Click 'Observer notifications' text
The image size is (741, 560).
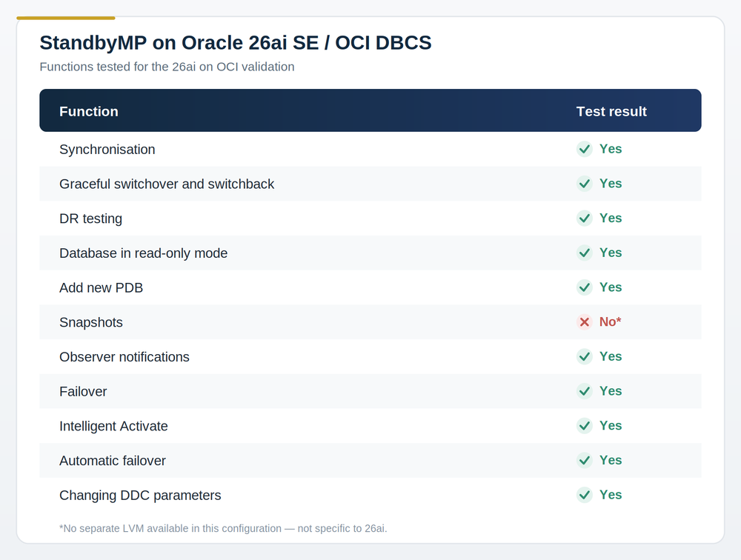pos(124,357)
